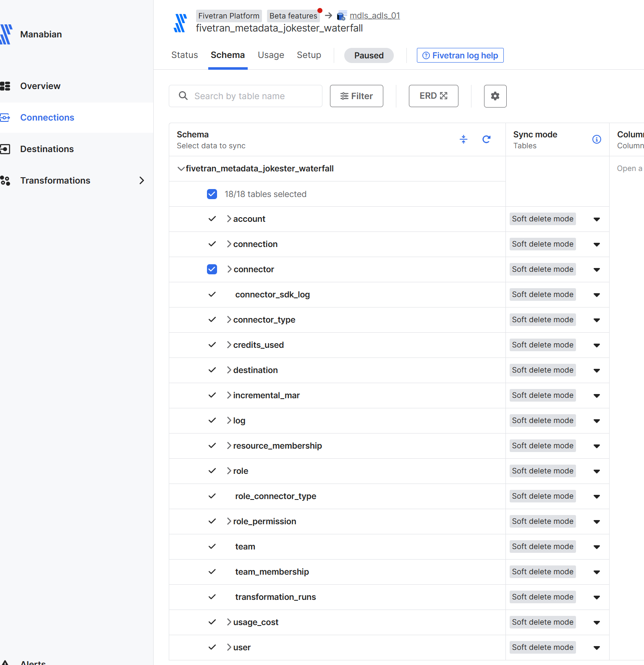Screen dimensions: 644x665
Task: Expand the incremental_mar table columns
Action: click(229, 395)
